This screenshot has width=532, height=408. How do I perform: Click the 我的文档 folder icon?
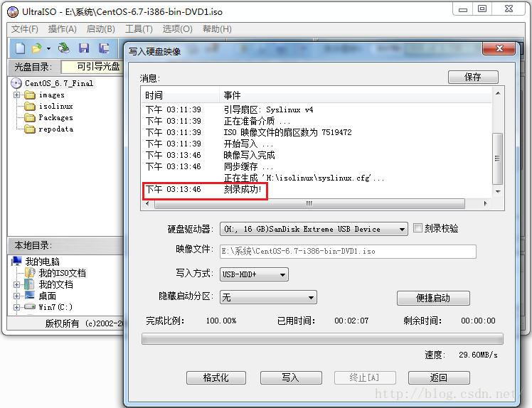click(30, 284)
